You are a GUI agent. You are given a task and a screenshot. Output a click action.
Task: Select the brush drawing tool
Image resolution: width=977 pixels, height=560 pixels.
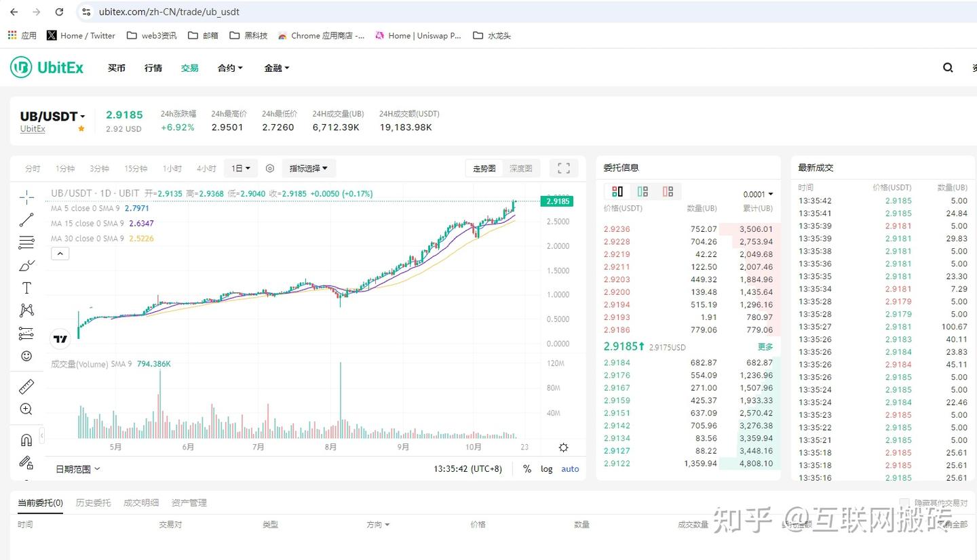point(26,264)
